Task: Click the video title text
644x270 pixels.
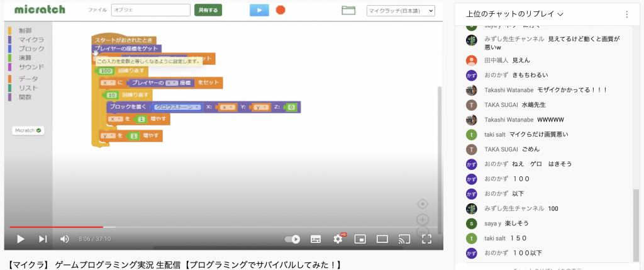Action: [175, 265]
